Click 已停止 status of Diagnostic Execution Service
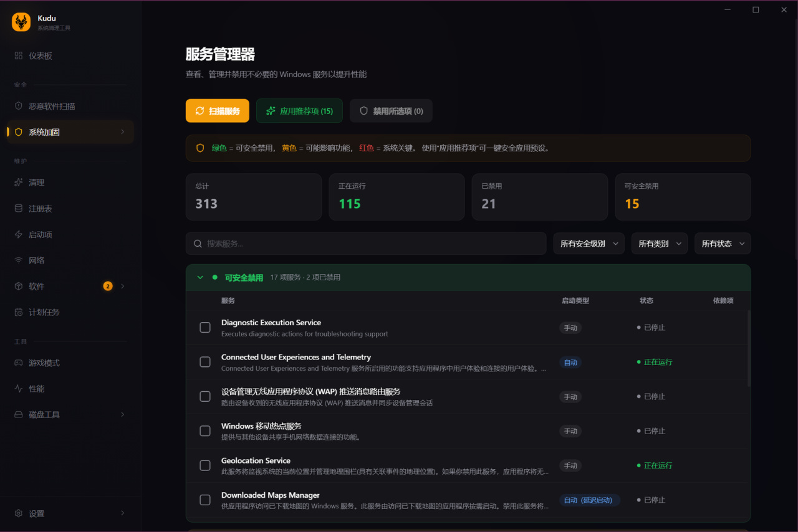This screenshot has height=532, width=798. [651, 328]
